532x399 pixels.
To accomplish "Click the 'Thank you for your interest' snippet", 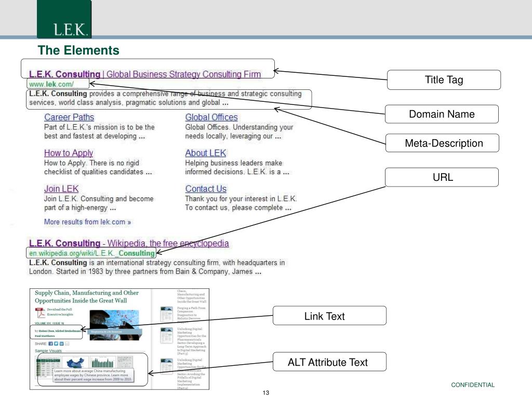I will pos(241,203).
